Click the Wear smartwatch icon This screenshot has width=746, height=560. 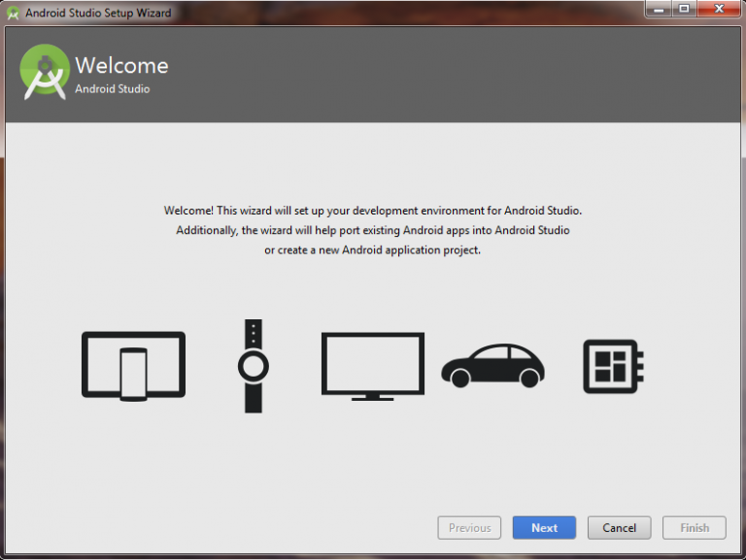point(254,366)
